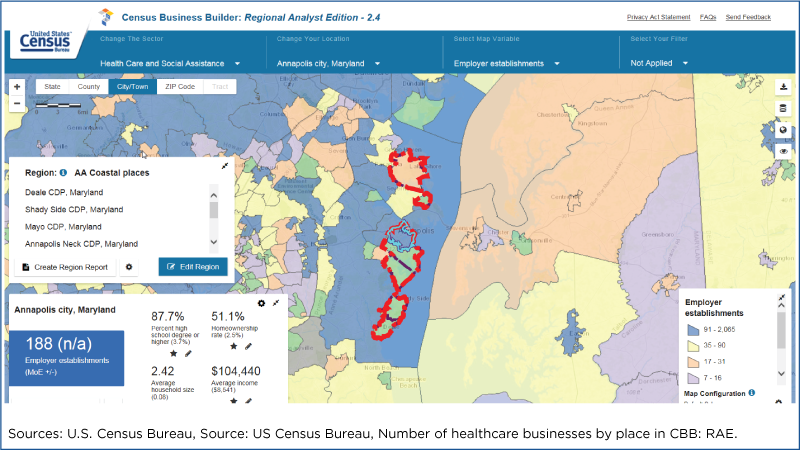Click 91 - 2,065 legend blue swatch
Viewport: 800px width, 450px height.
tap(693, 330)
